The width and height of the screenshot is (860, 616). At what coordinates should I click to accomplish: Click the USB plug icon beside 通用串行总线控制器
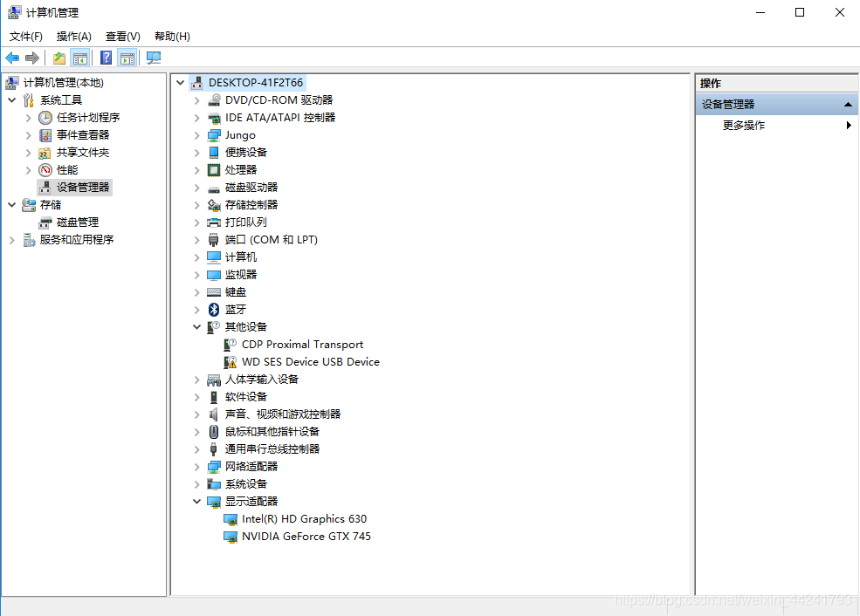214,449
